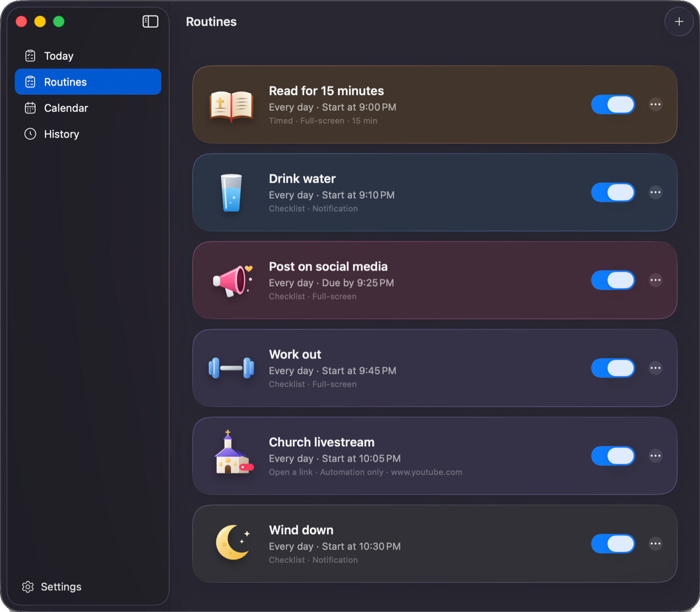Toggle off Post on social media
Viewport: 700px width, 612px height.
613,280
